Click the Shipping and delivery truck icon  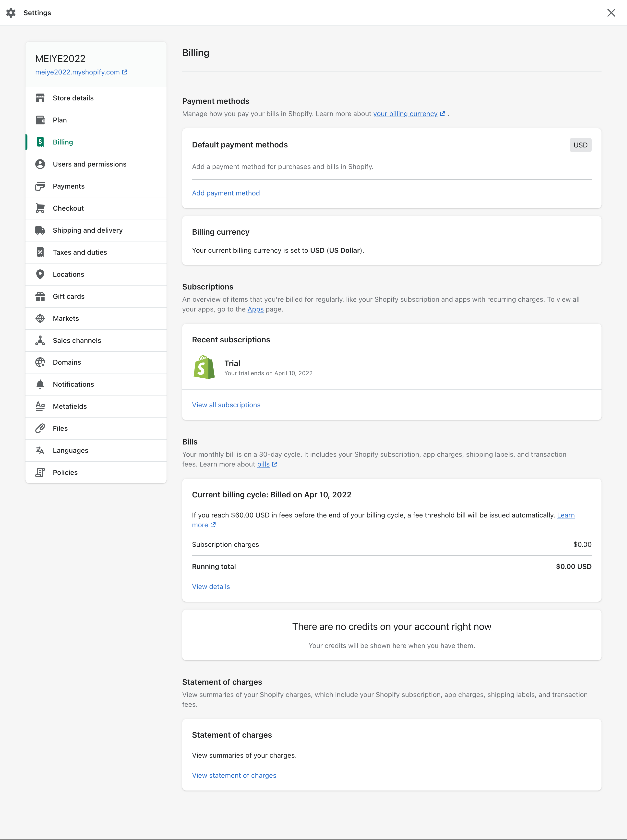[40, 230]
